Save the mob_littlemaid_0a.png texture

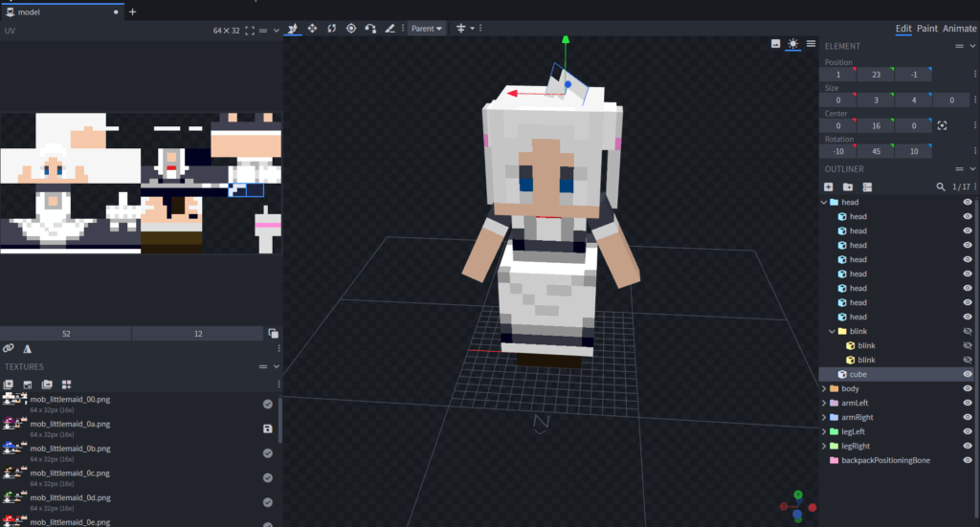tap(268, 428)
